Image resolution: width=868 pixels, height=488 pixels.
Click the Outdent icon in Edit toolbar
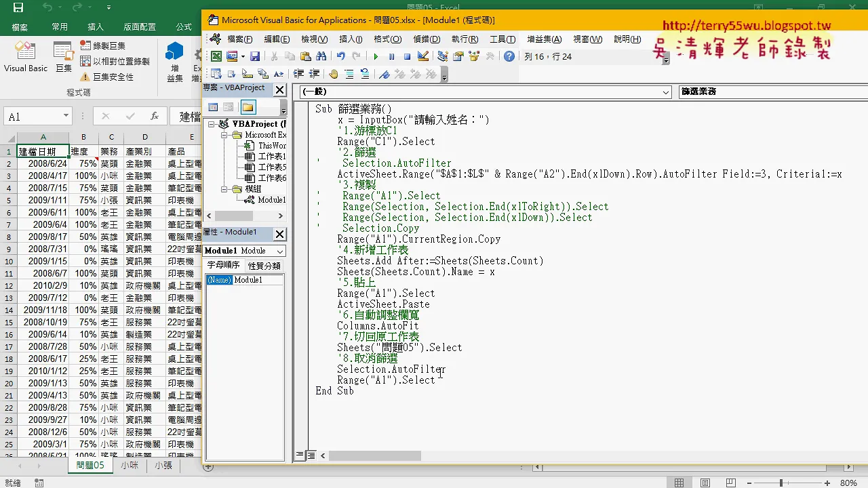click(x=314, y=74)
